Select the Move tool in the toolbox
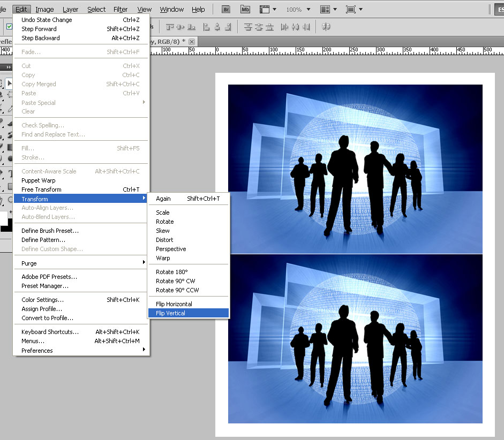This screenshot has width=504, height=440. point(9,83)
